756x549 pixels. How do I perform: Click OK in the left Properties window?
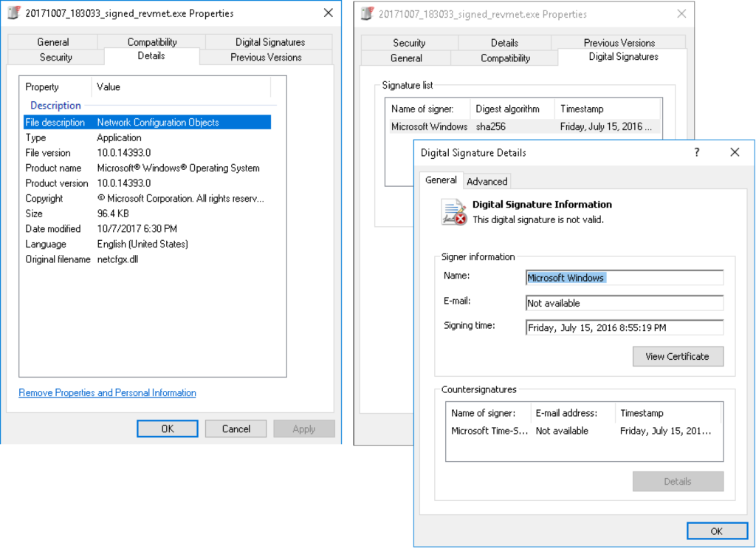click(168, 429)
